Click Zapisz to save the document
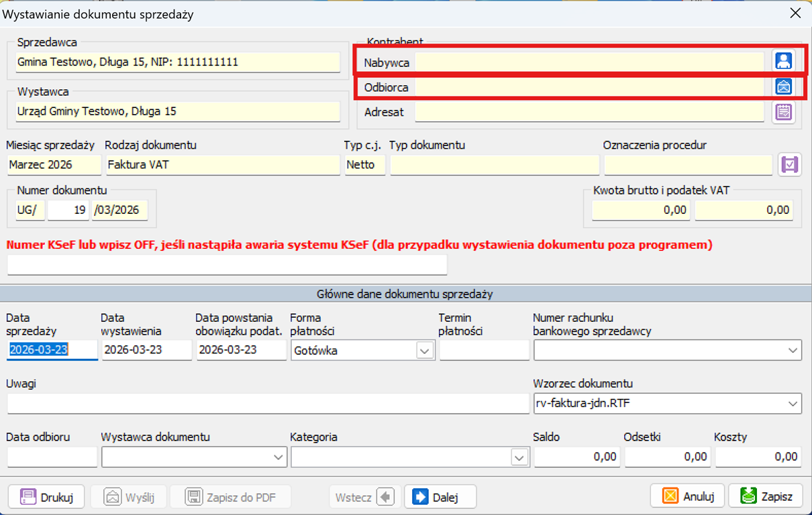Viewport: 812px width, 515px height. pos(765,497)
